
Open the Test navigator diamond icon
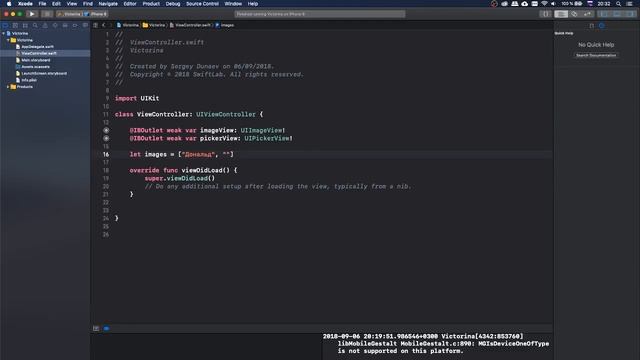click(x=55, y=25)
